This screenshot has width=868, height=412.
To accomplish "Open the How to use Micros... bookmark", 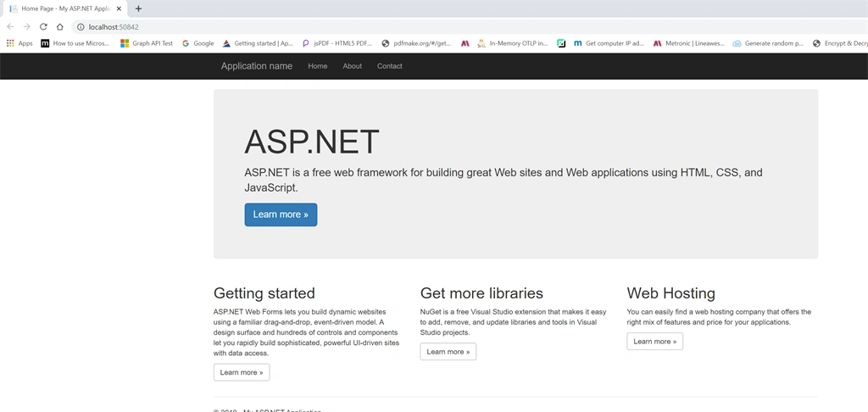I will pyautogui.click(x=75, y=43).
